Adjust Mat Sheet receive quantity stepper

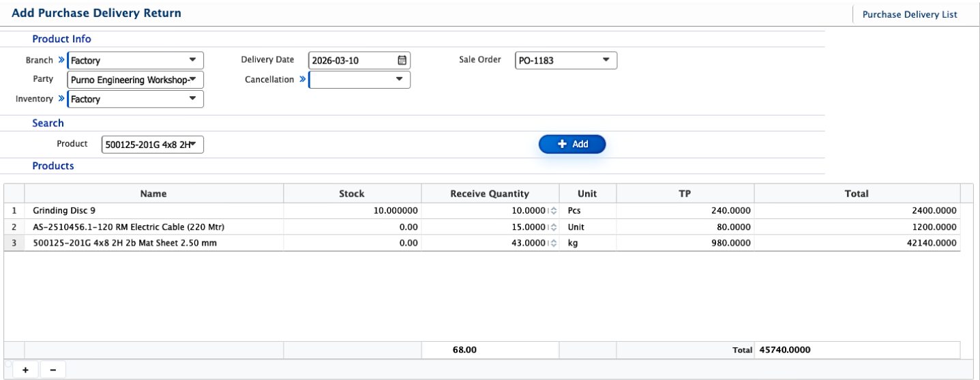pyautogui.click(x=554, y=243)
